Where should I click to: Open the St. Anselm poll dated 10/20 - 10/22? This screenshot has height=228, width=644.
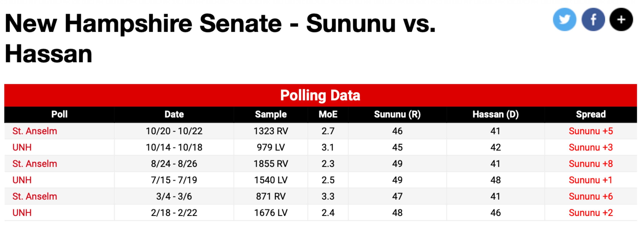coord(35,131)
